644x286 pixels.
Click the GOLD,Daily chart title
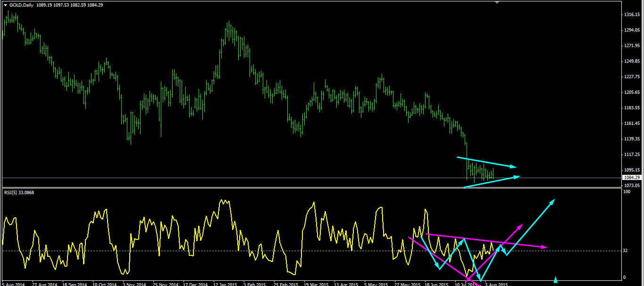coord(21,5)
